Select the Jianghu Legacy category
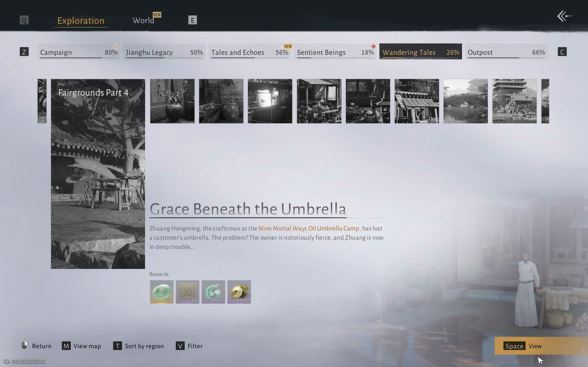 [x=164, y=52]
